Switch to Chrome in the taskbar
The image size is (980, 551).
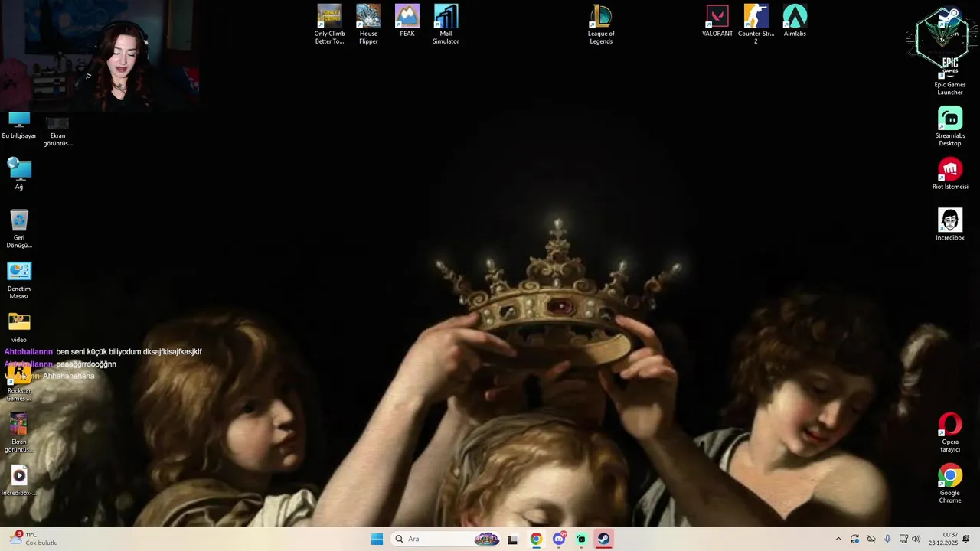536,539
